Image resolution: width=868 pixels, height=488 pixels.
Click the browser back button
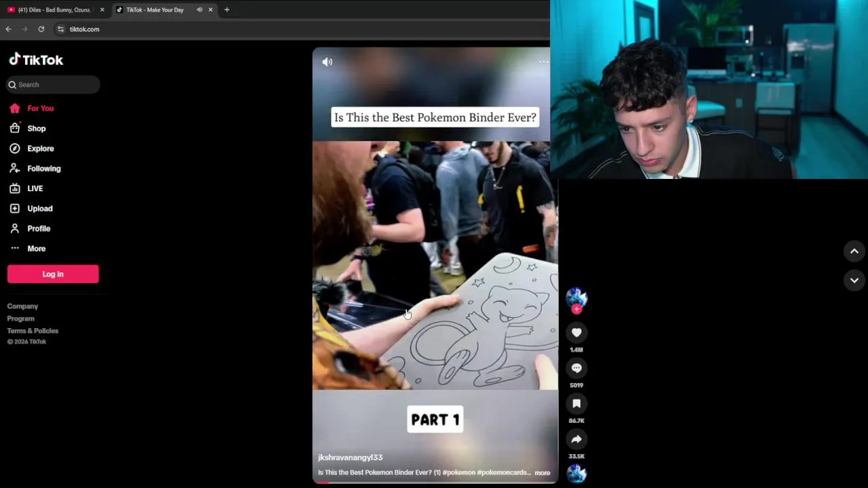click(x=8, y=29)
